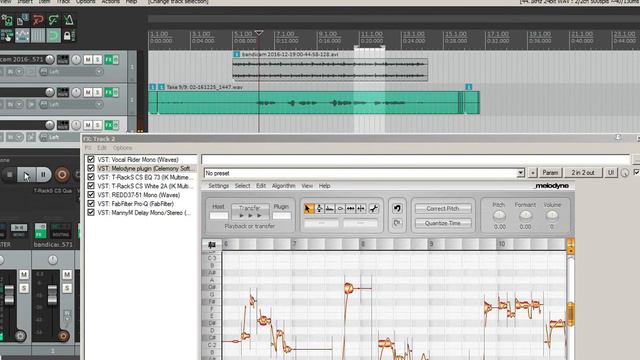Click the Stop button in transport
This screenshot has width=640, height=360.
9,175
